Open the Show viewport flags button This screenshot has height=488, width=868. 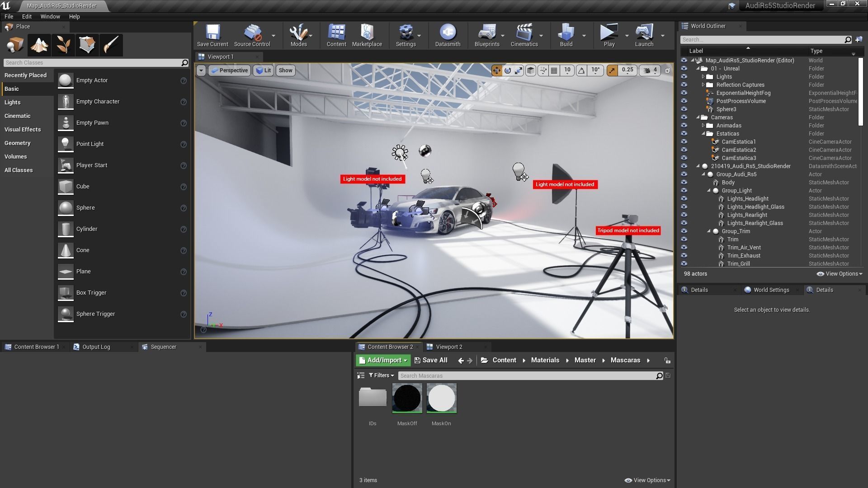(285, 70)
